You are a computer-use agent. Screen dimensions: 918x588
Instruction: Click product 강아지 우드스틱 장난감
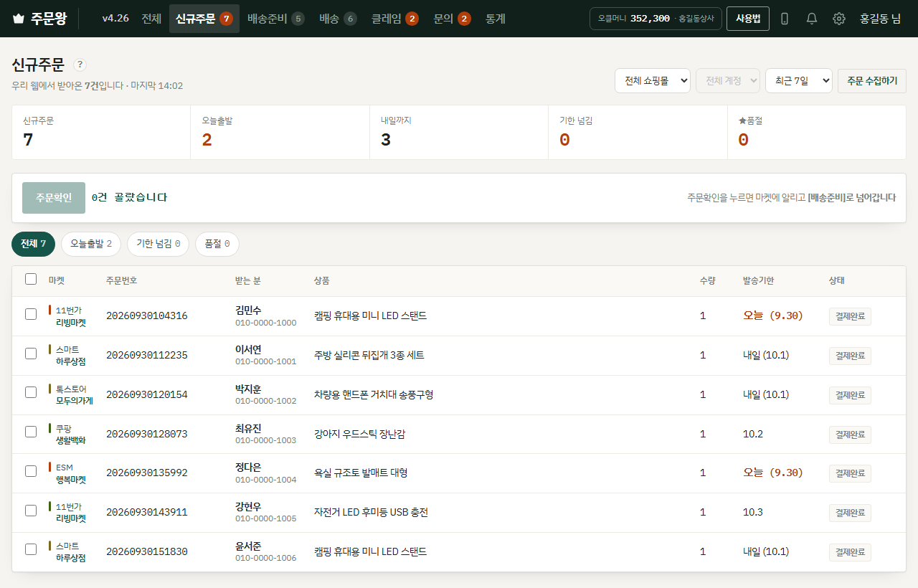(360, 434)
